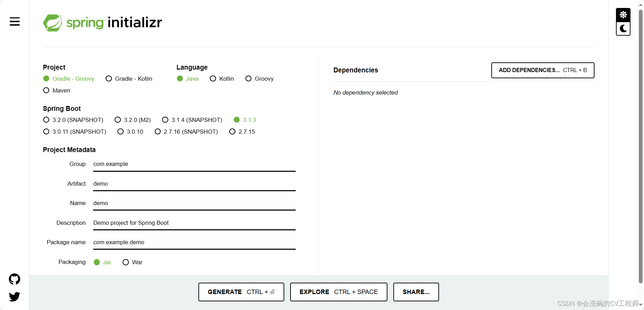Switch to dark theme moon icon

click(623, 28)
